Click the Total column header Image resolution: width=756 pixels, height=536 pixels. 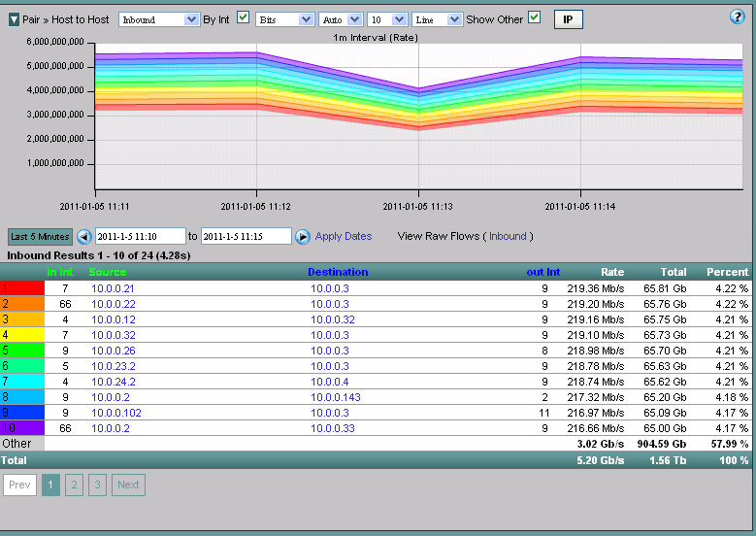(x=674, y=272)
